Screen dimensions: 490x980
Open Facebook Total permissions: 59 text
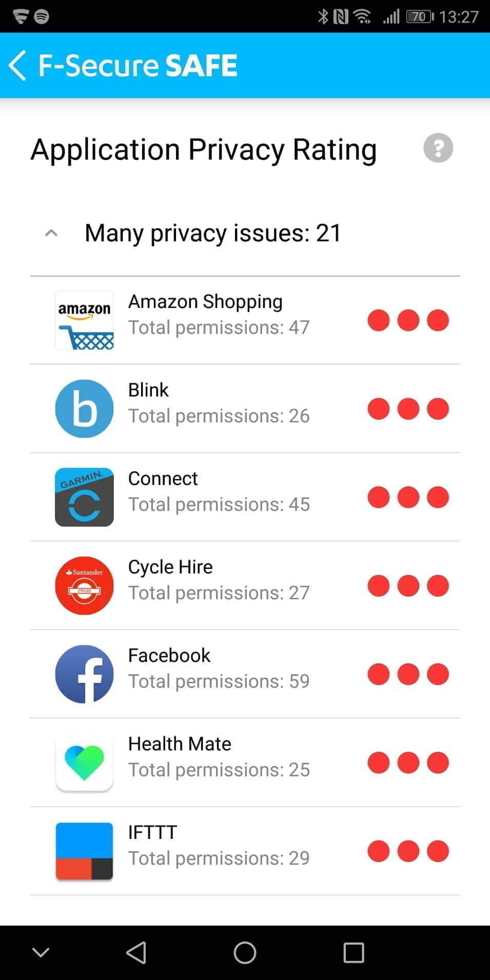coord(219,681)
